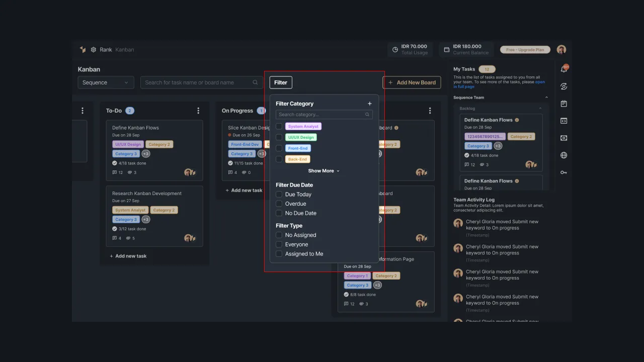
Task: Click the search icon in category search
Action: (367, 115)
